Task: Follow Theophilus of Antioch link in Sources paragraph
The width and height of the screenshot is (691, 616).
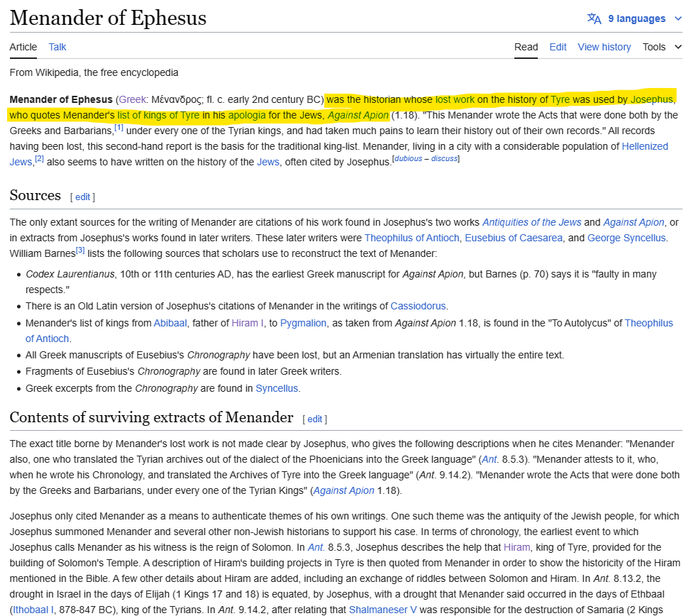Action: 411,238
